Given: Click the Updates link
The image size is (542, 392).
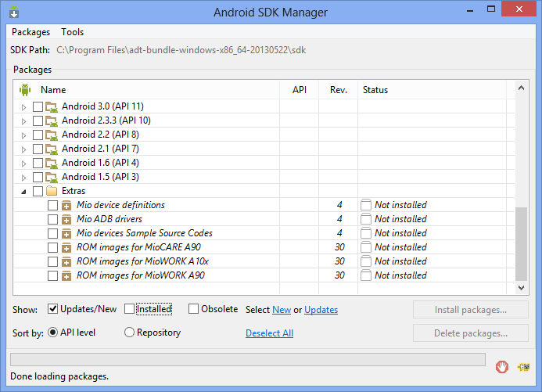Looking at the screenshot, I should point(321,310).
